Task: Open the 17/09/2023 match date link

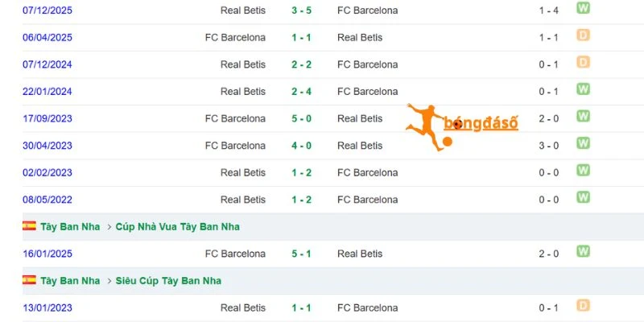Action: (47, 118)
